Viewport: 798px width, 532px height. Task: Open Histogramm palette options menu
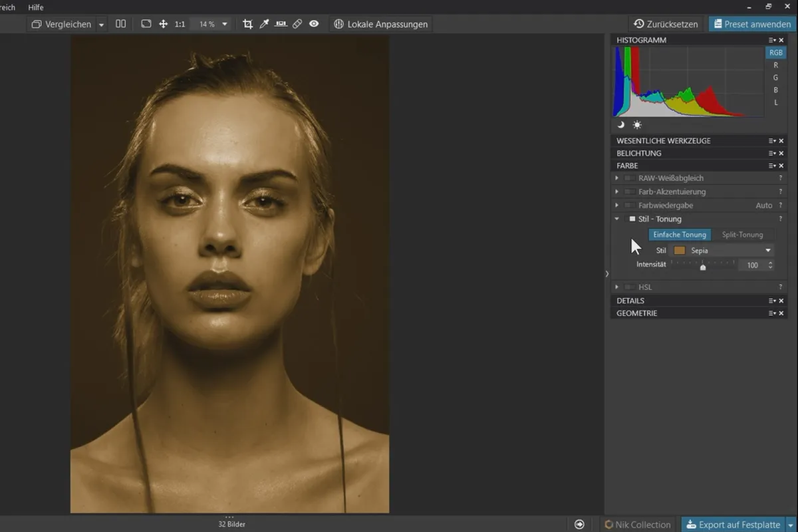click(x=772, y=41)
